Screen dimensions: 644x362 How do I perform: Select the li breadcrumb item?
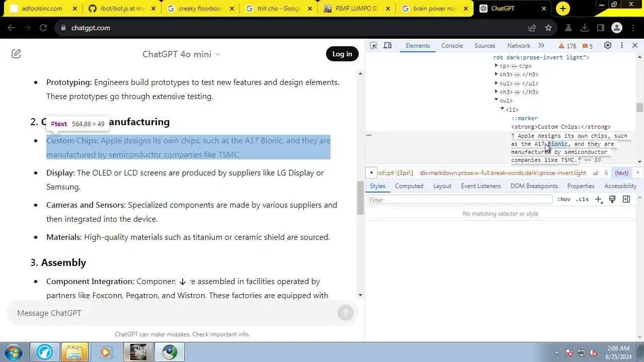[606, 172]
